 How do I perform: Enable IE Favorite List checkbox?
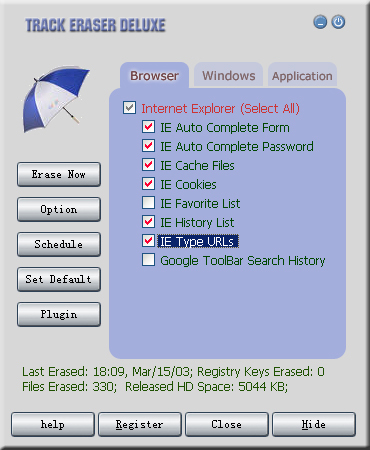148,203
